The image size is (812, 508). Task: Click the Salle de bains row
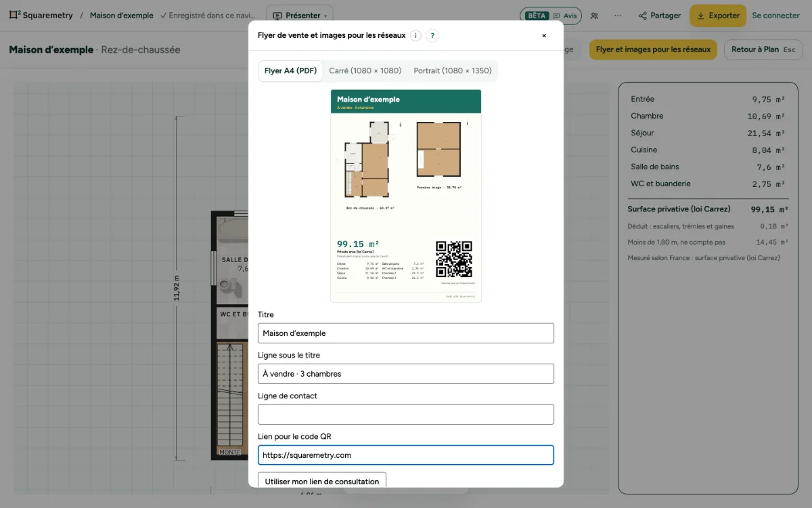click(x=708, y=167)
